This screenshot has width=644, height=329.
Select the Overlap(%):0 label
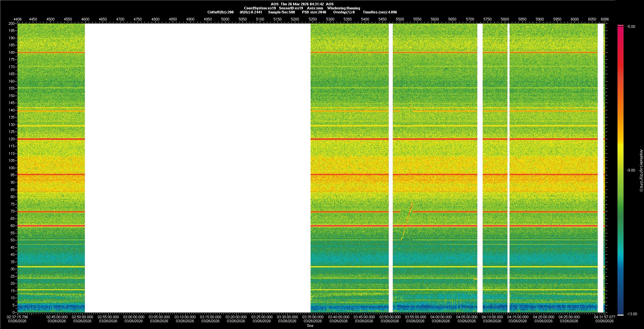(344, 12)
